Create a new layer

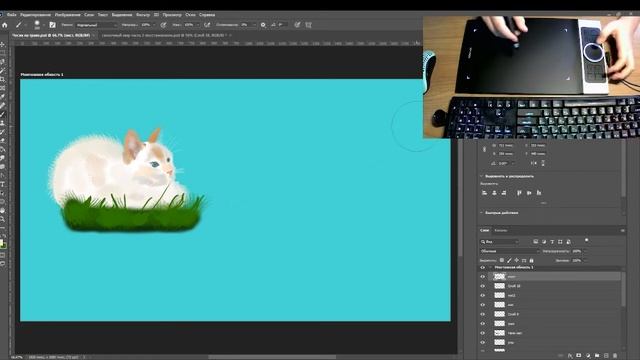(606, 356)
